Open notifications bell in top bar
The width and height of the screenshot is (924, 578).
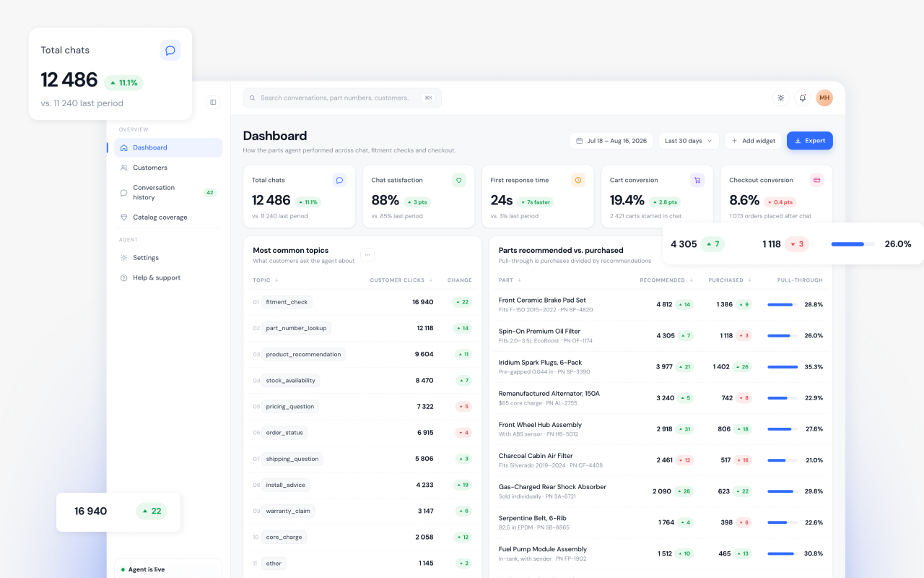click(802, 98)
